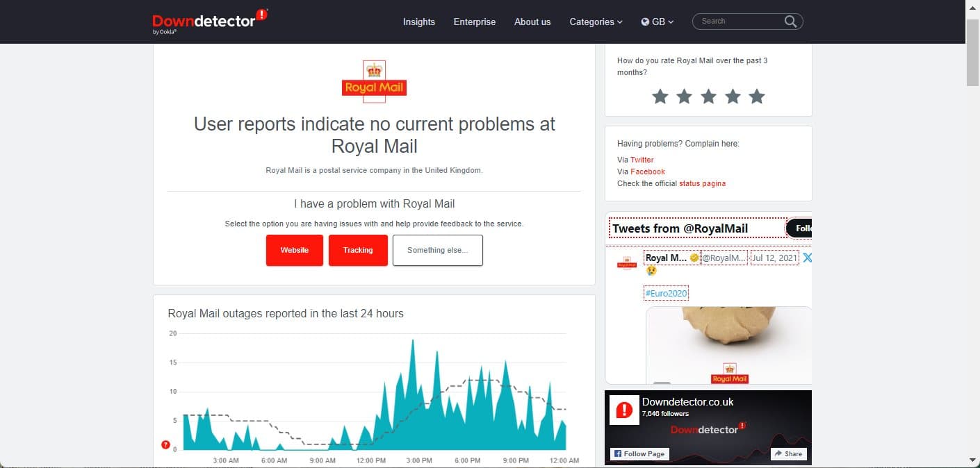This screenshot has width=980, height=468.
Task: Click the official status pagina link
Action: click(x=702, y=183)
